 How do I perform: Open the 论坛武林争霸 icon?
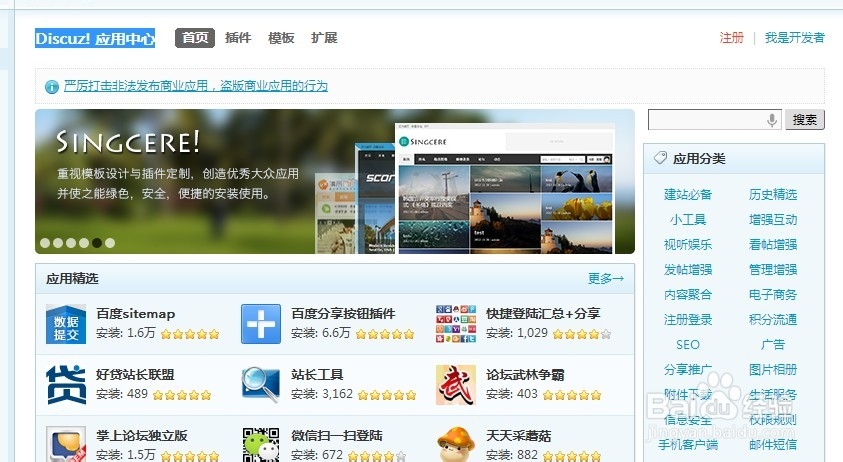pos(456,385)
